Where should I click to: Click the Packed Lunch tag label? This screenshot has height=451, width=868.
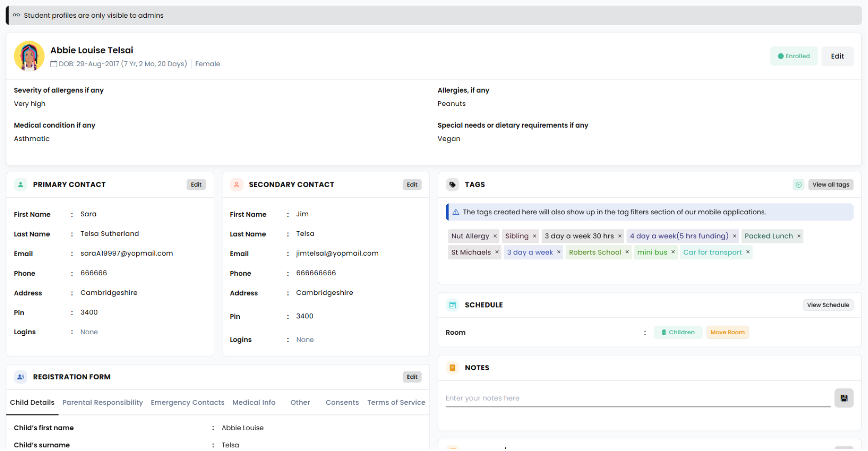[768, 236]
